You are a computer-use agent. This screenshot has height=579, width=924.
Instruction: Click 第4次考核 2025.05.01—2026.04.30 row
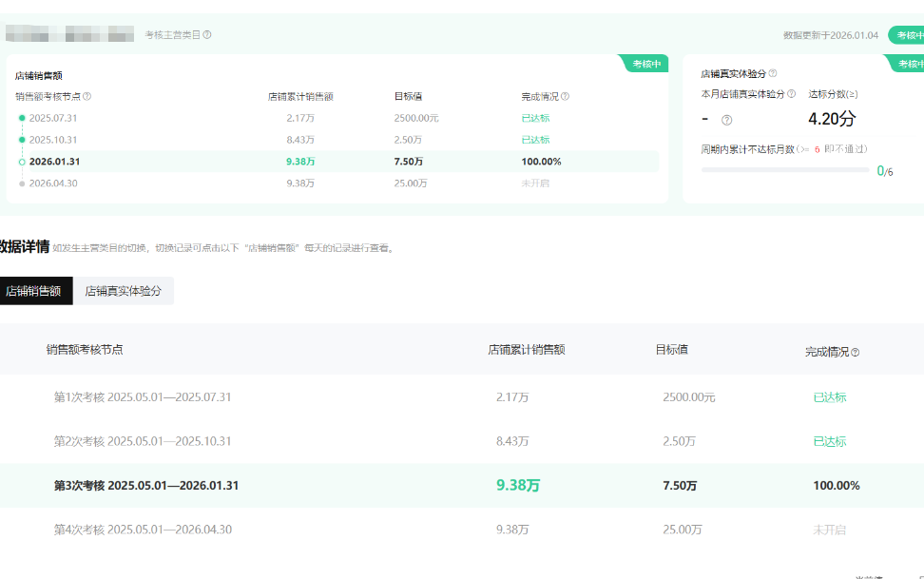click(143, 530)
